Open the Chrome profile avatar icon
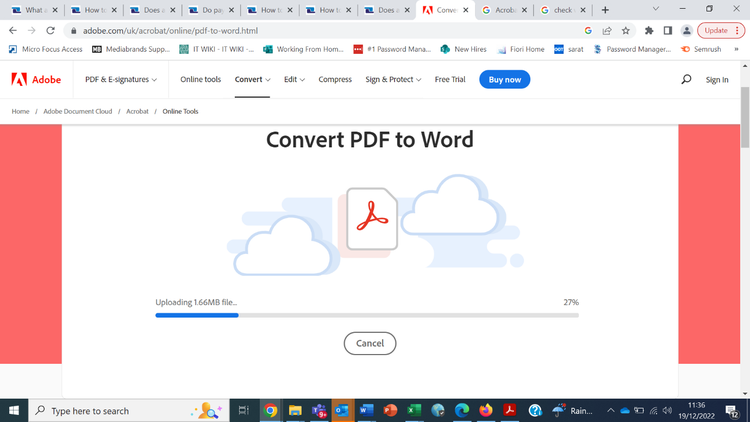The height and width of the screenshot is (422, 750). pyautogui.click(x=686, y=30)
